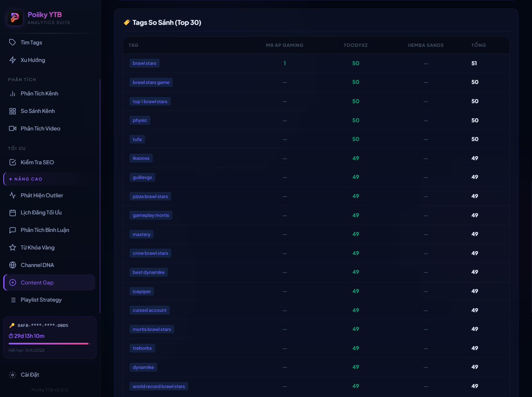
Task: Click the tag icon beside Tìm Tags
Action: tap(13, 42)
